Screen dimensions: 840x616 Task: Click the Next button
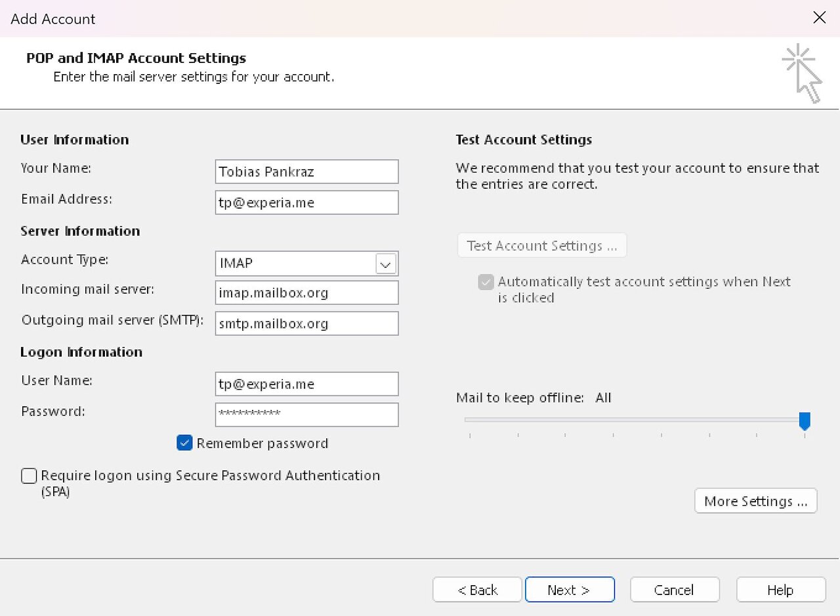pos(570,589)
